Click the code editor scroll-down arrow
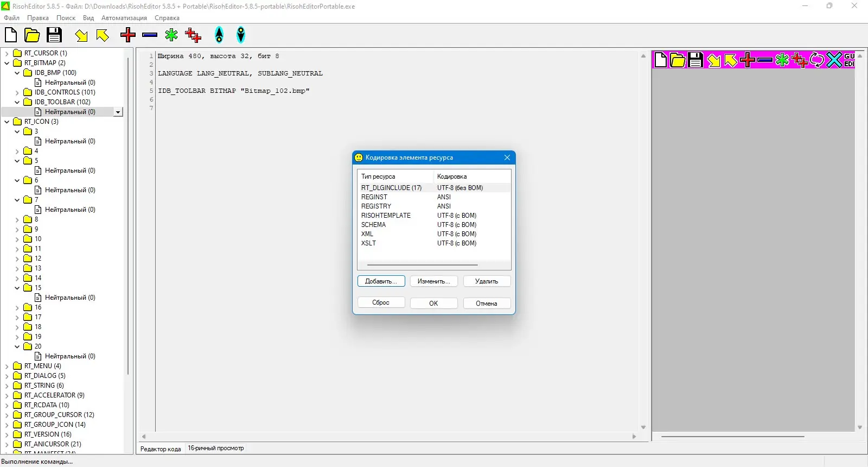868x467 pixels. 643,427
